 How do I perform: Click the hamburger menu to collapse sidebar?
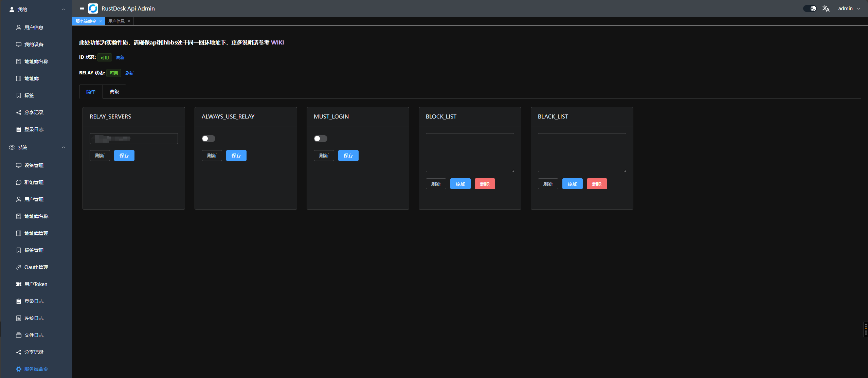(x=82, y=8)
